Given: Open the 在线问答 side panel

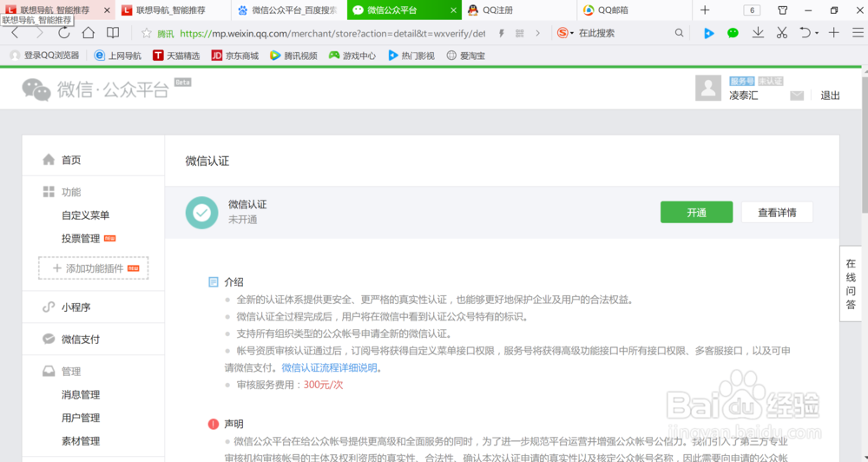Looking at the screenshot, I should click(x=851, y=284).
